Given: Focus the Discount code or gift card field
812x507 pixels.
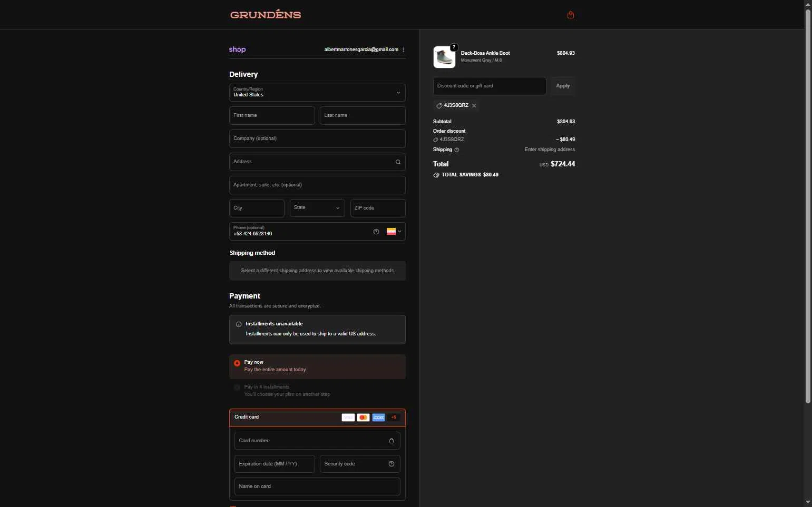Looking at the screenshot, I should pos(490,86).
